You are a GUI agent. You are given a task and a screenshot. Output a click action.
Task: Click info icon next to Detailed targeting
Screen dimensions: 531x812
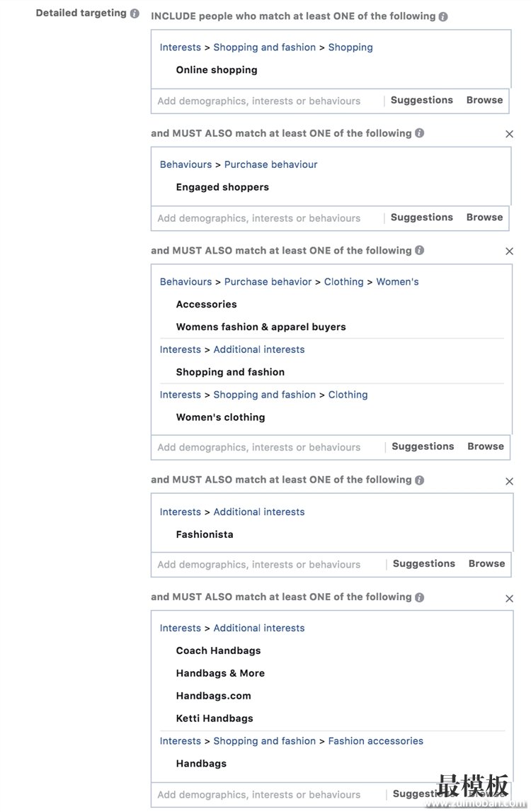click(135, 13)
